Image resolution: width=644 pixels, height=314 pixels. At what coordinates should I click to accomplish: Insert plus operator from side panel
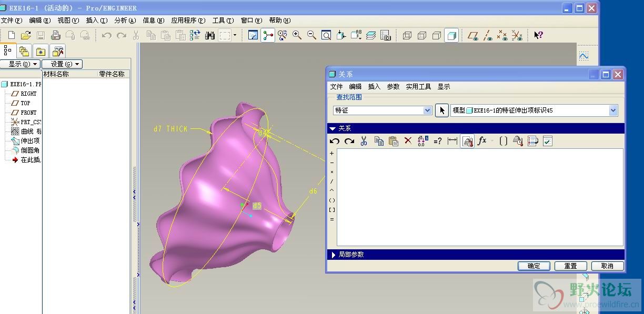click(331, 154)
